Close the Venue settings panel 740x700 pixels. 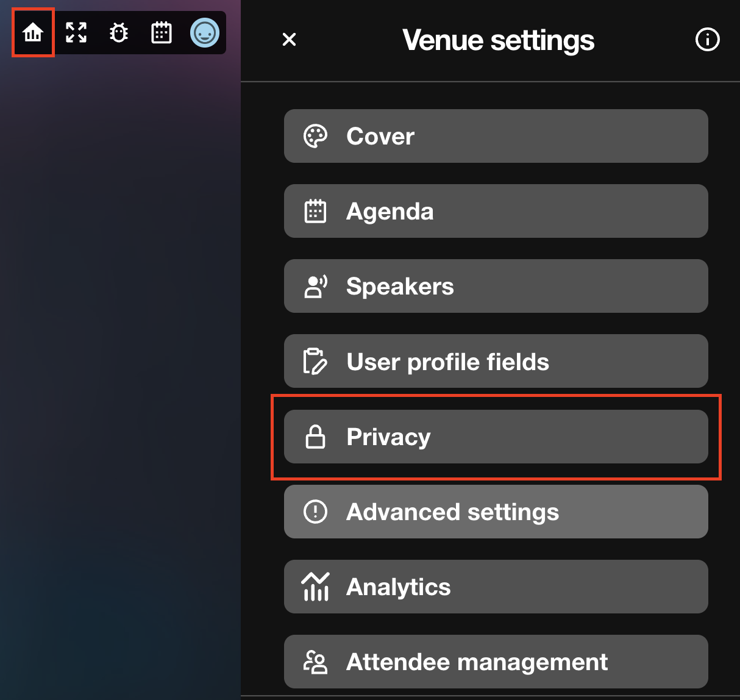290,40
